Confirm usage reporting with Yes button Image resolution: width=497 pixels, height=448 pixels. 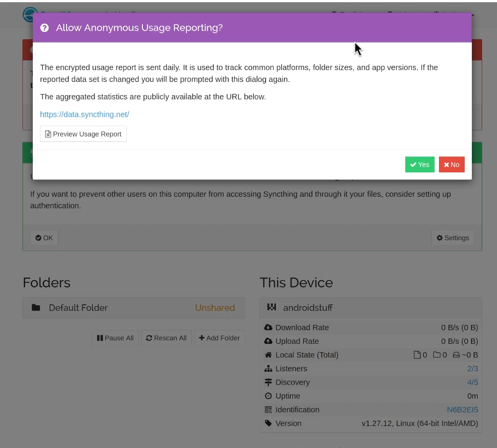420,165
